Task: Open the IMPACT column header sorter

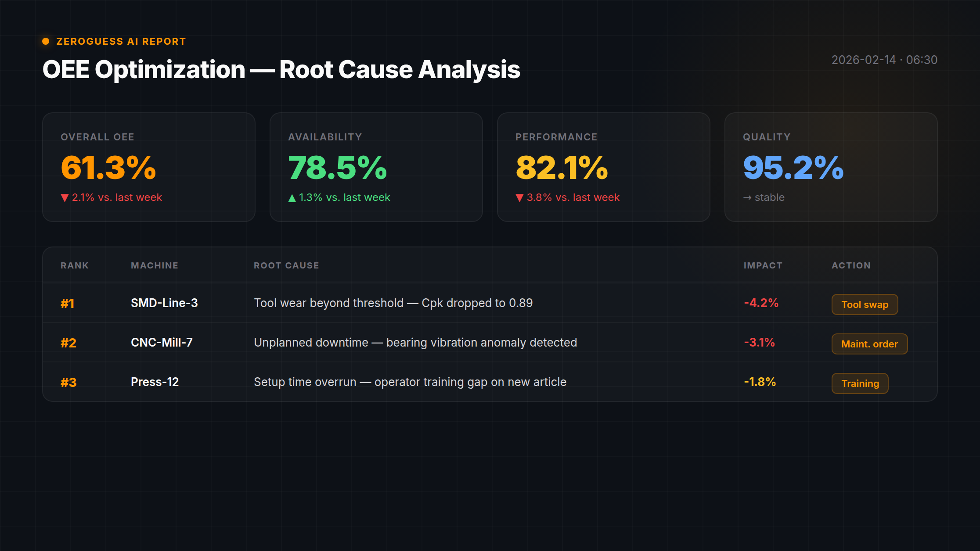Action: click(763, 265)
